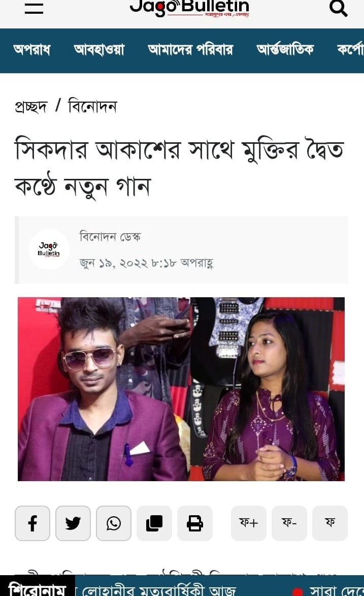Share article via WhatsApp
The width and height of the screenshot is (364, 596).
click(x=114, y=523)
